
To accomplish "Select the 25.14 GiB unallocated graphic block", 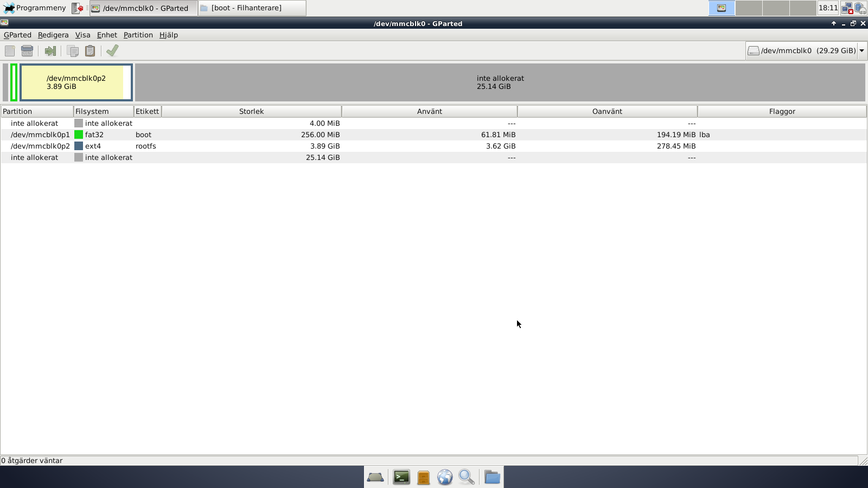I will pyautogui.click(x=500, y=82).
